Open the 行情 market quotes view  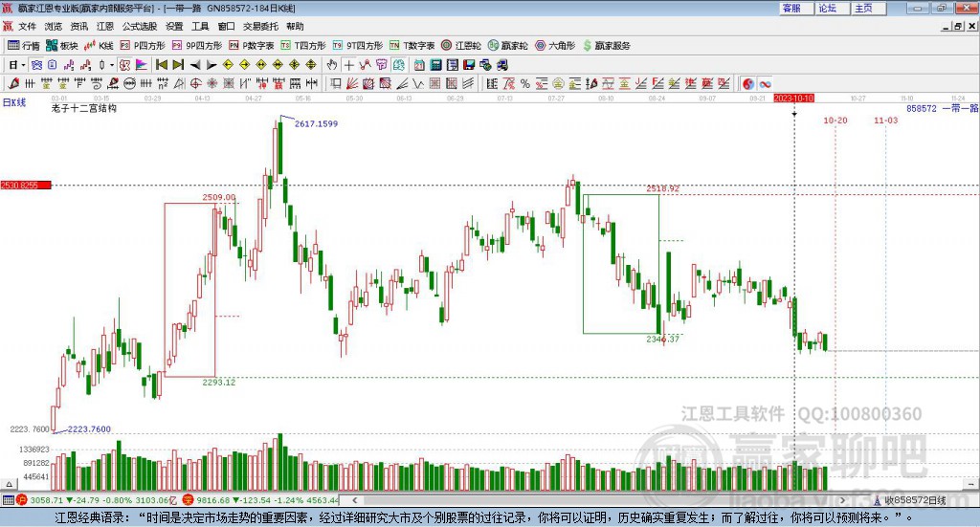[23, 46]
